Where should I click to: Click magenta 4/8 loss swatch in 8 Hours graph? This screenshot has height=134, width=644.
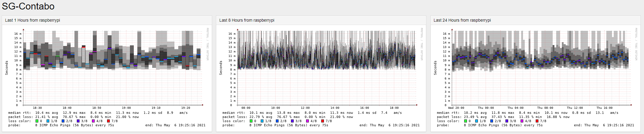coord(307,121)
